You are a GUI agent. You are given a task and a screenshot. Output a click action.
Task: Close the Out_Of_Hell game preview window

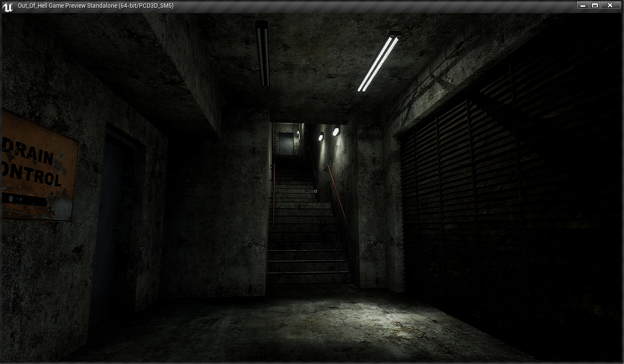pos(610,5)
